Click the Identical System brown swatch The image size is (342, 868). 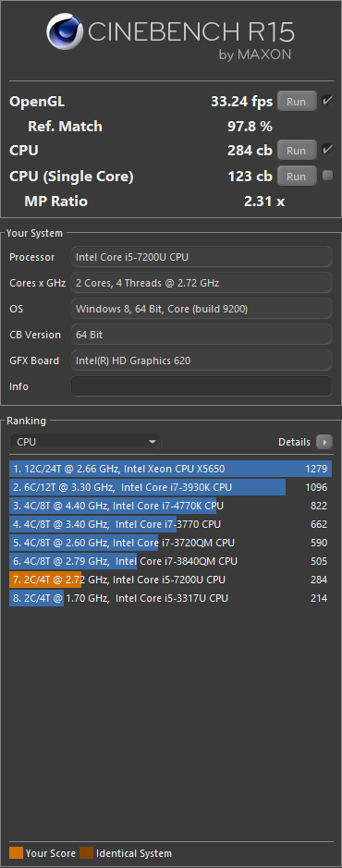[86, 853]
